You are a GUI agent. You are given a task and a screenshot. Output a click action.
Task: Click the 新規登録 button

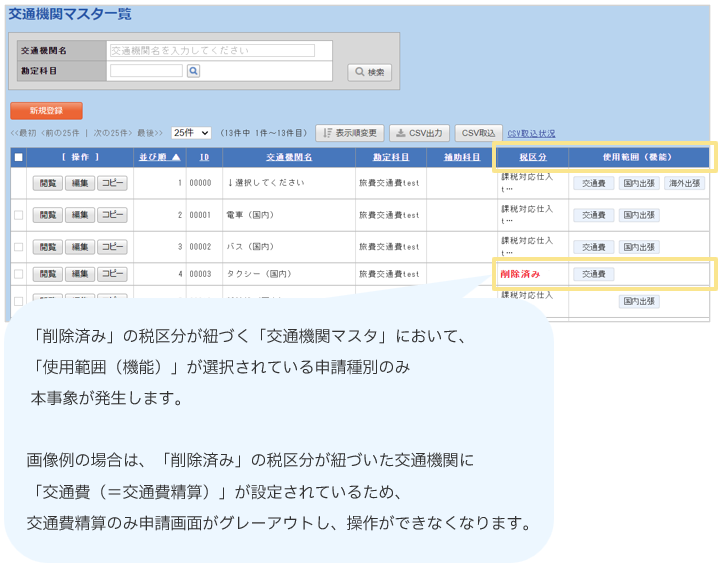(x=46, y=111)
